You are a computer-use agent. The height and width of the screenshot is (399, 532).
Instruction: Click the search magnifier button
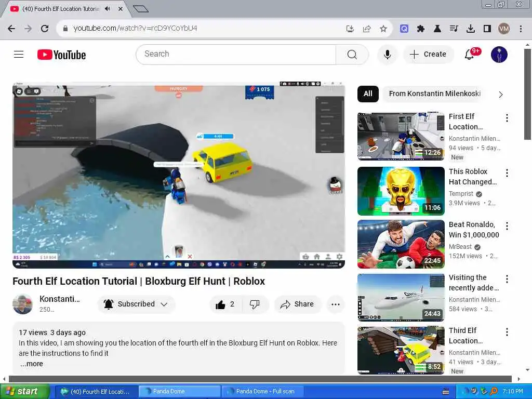click(x=352, y=54)
